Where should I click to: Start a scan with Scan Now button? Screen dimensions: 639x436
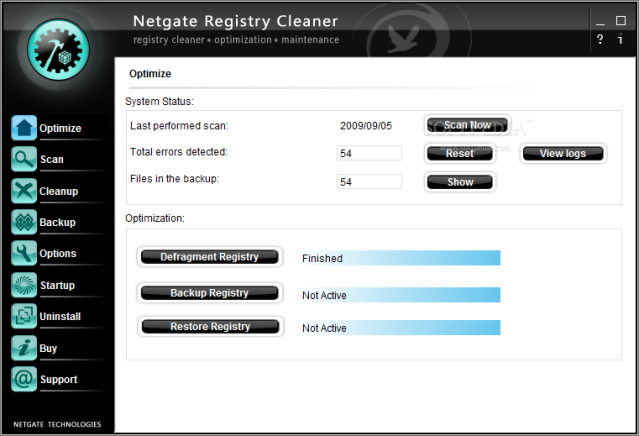pos(467,125)
